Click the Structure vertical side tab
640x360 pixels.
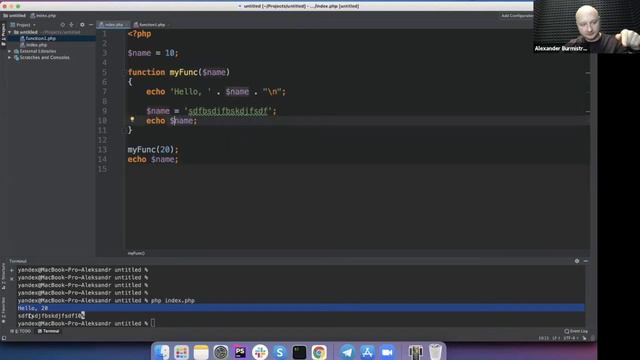4,276
